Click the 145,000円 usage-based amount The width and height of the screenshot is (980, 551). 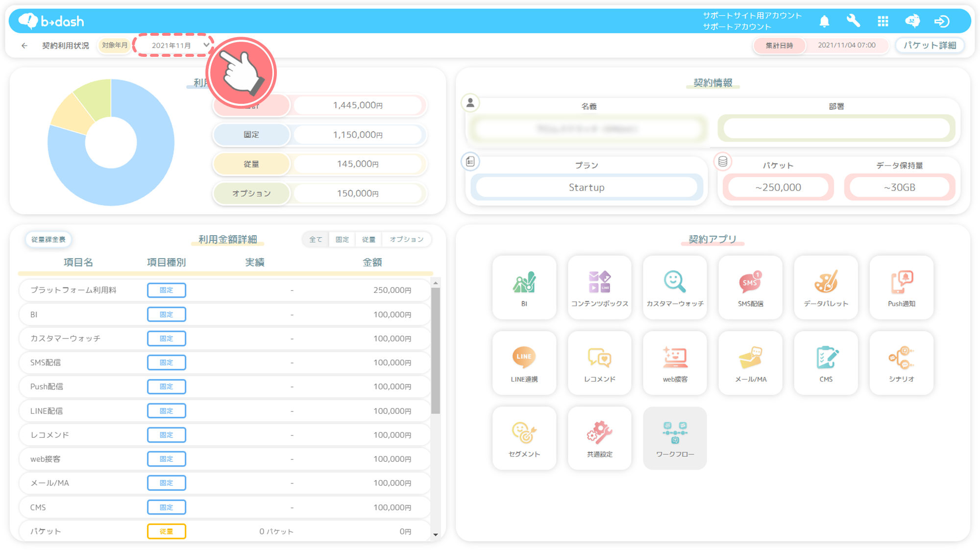coord(358,164)
